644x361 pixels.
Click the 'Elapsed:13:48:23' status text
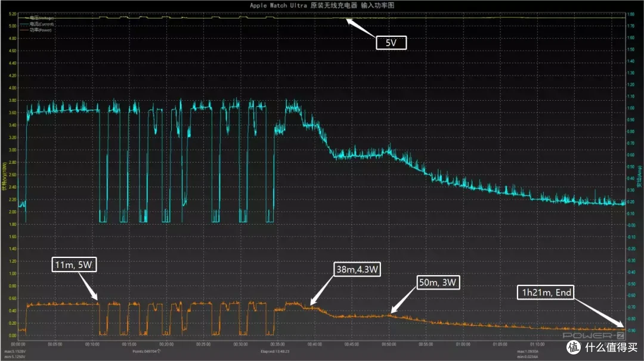tap(275, 351)
